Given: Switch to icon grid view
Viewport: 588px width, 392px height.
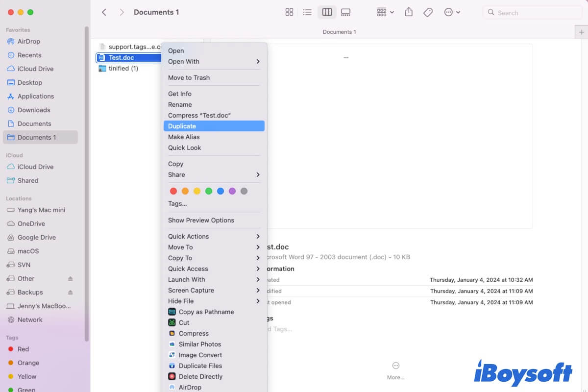Looking at the screenshot, I should 289,12.
